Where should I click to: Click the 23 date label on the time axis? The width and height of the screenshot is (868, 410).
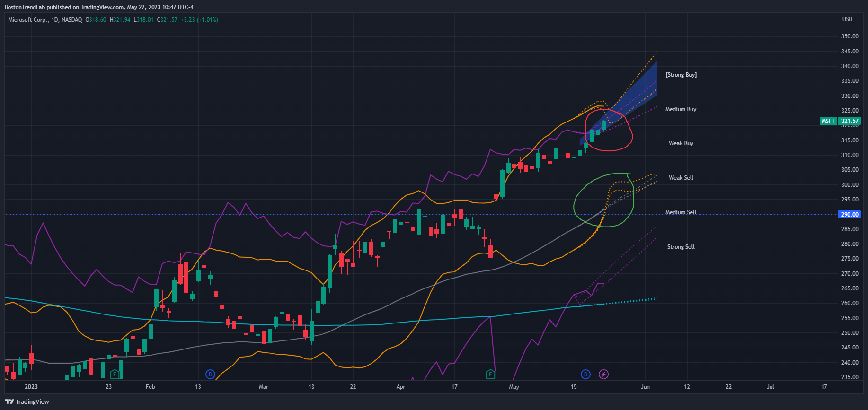[x=109, y=387]
